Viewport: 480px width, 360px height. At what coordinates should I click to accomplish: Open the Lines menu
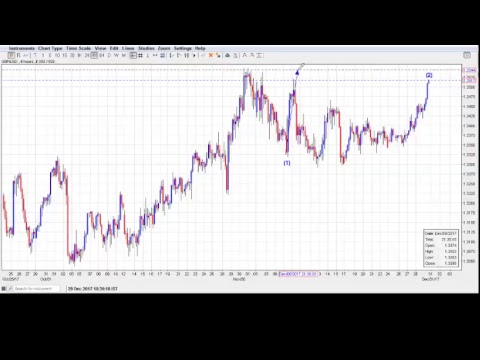(x=128, y=48)
